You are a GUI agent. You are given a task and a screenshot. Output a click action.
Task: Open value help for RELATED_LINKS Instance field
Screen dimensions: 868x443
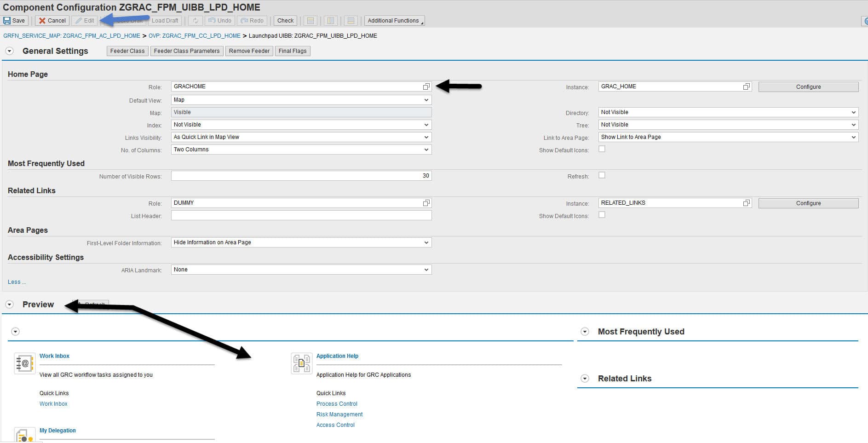tap(746, 203)
